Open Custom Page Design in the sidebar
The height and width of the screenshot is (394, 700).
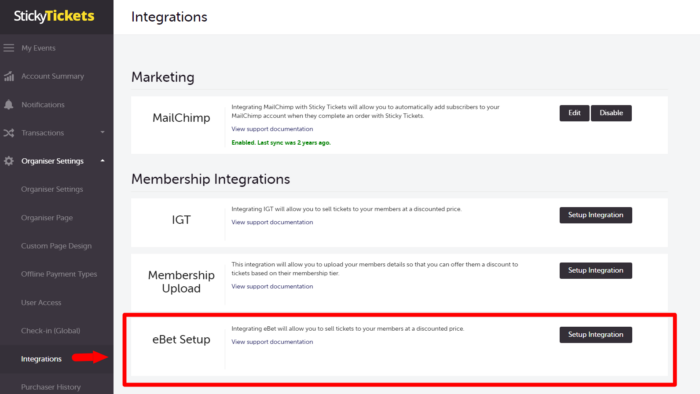[x=56, y=246]
